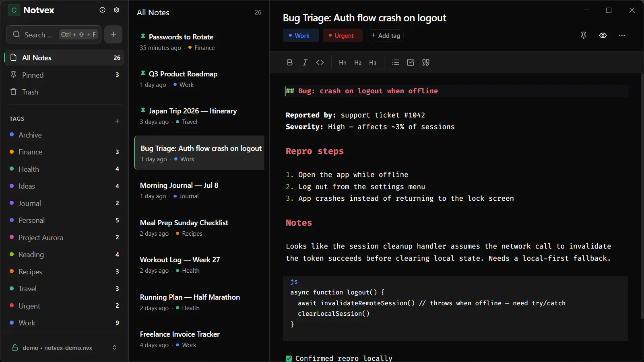The height and width of the screenshot is (362, 644).
Task: Toggle preview mode with eye icon
Action: (603, 35)
